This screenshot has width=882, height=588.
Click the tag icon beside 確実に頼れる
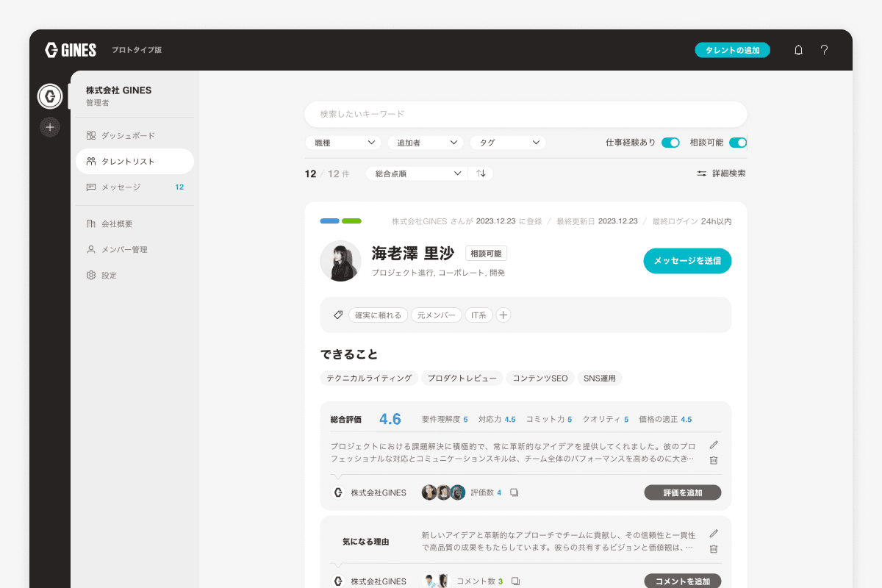[x=337, y=315]
